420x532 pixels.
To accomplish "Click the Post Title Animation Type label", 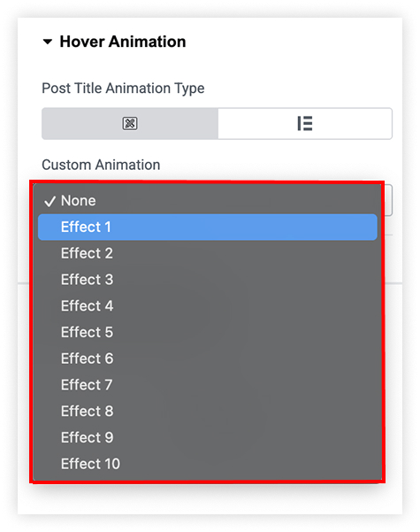I will click(x=123, y=89).
